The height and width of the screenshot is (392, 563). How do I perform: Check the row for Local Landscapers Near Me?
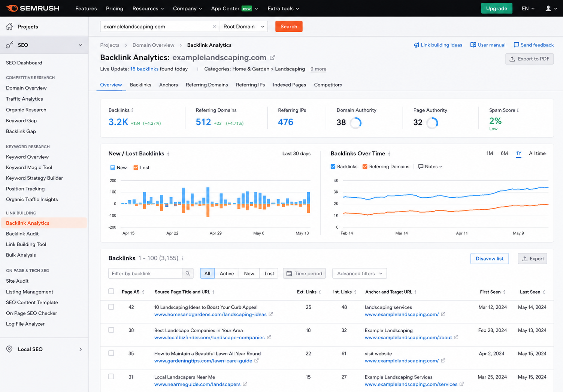pos(111,377)
